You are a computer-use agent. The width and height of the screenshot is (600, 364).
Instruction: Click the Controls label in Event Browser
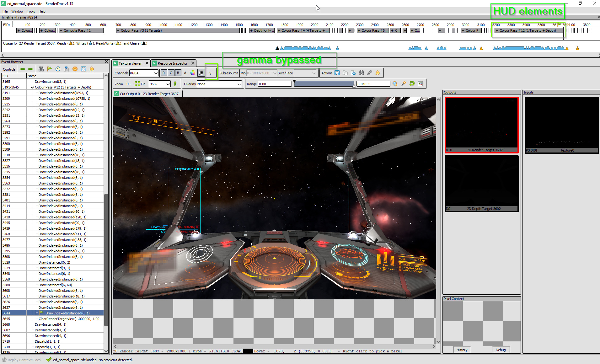click(x=9, y=69)
